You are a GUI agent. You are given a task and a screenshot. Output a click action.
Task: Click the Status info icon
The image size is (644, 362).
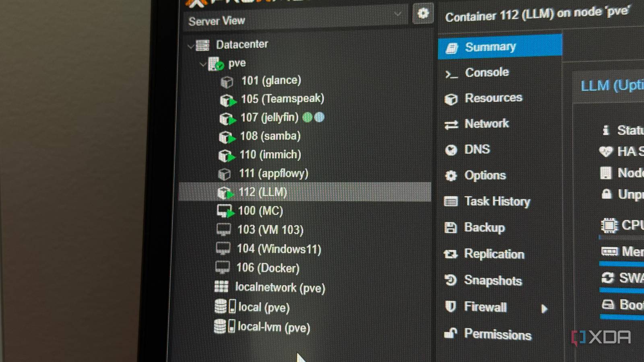tap(606, 130)
